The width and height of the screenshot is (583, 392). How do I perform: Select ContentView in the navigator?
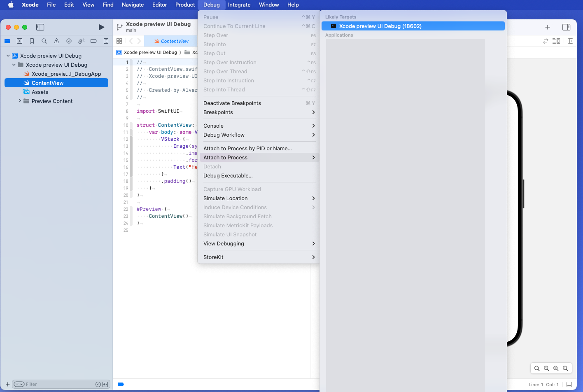pos(56,83)
